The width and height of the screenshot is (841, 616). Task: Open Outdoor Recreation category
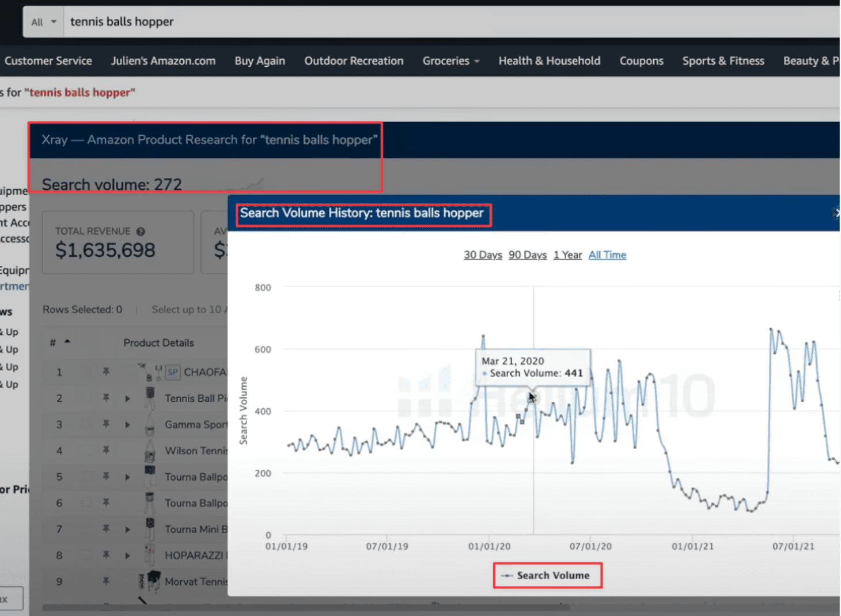(354, 61)
